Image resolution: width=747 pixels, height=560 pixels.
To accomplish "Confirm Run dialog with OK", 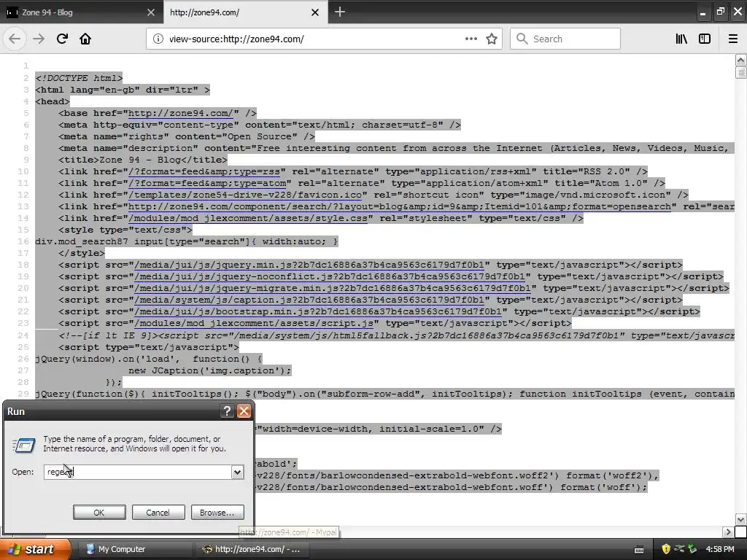I will coord(99,513).
